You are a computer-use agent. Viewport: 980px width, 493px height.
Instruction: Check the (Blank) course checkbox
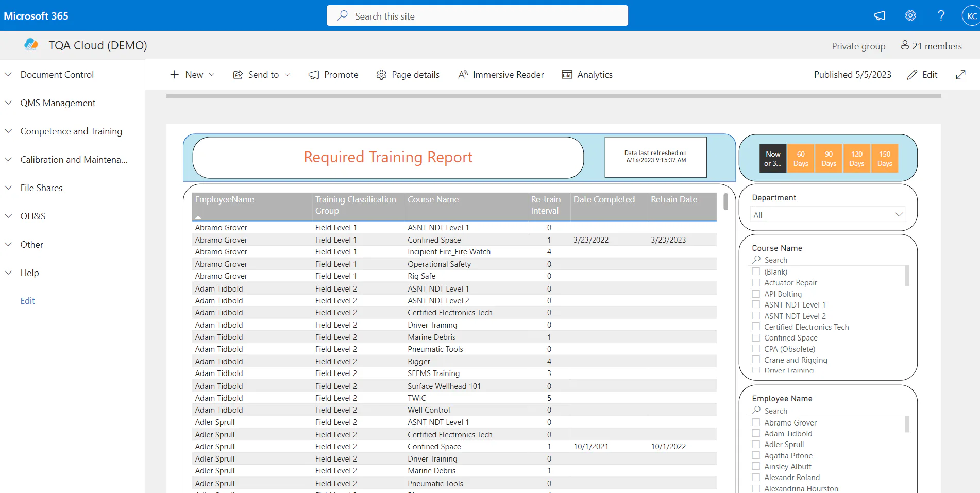[756, 271]
